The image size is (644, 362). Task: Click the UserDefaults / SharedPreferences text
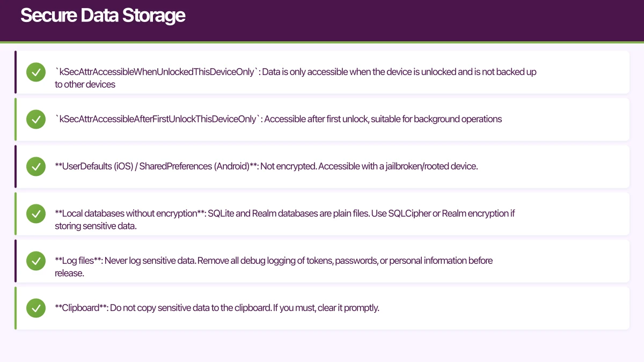click(x=266, y=166)
